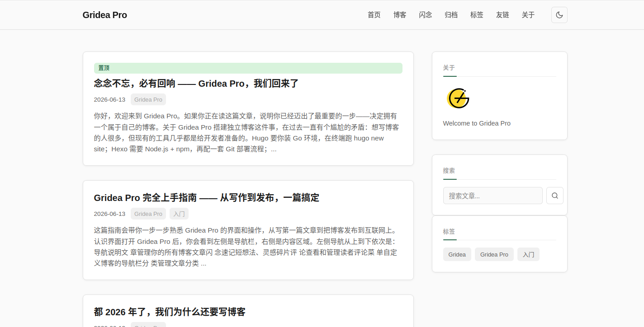
Task: Open the 博客 nav item
Action: point(400,15)
